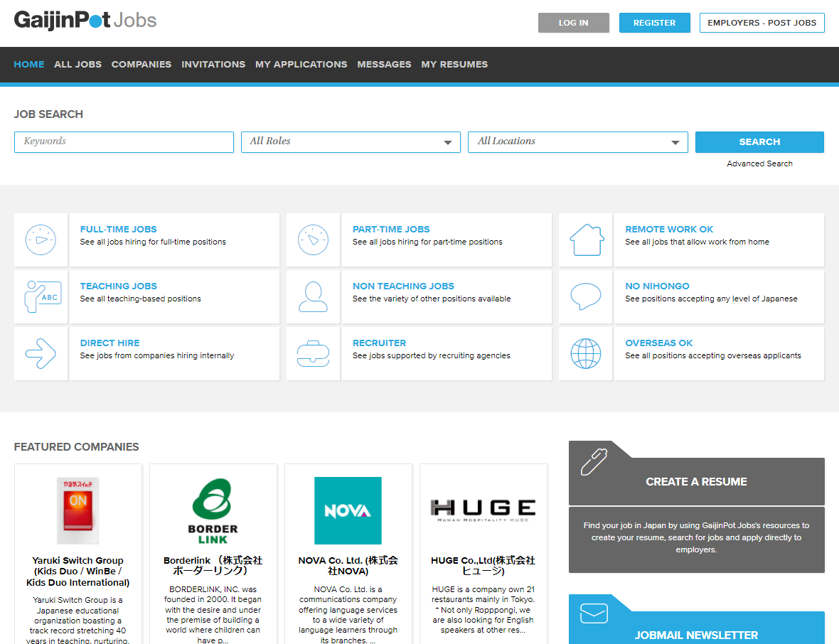Open the Advanced Search link
This screenshot has height=644, width=839.
pyautogui.click(x=759, y=163)
